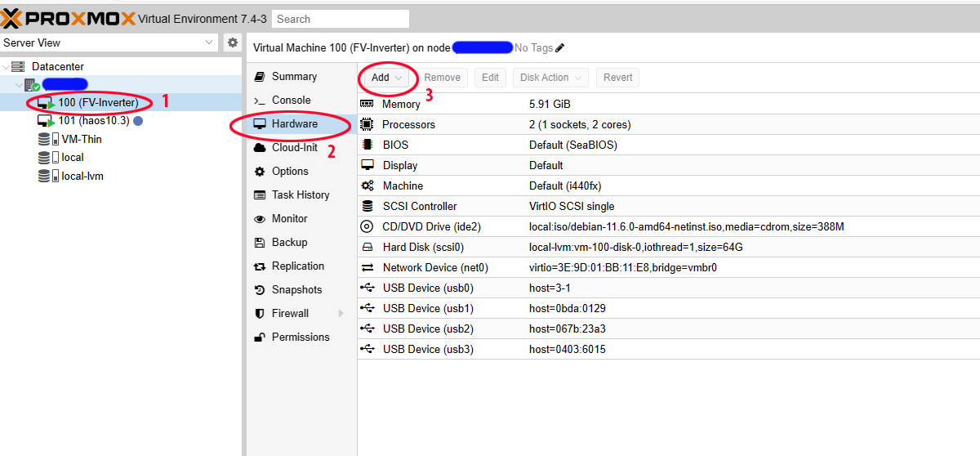Select the USB Device (usb0) row
Image resolution: width=980 pixels, height=456 pixels.
pyautogui.click(x=669, y=288)
